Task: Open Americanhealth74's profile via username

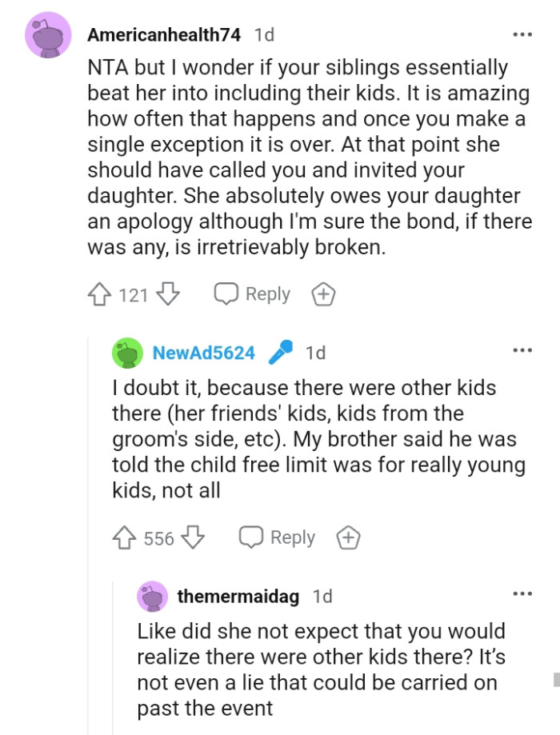Action: [163, 34]
